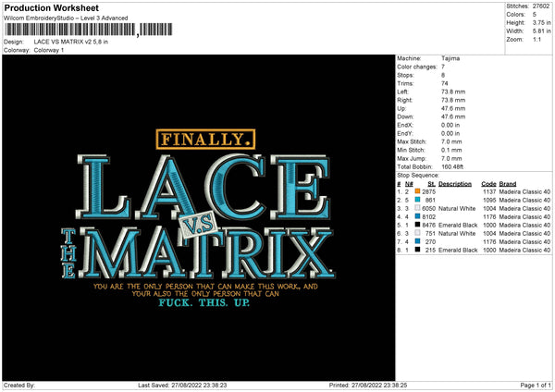Click stitch count 751 in stop 6
This screenshot has height=392, width=555.
click(x=430, y=234)
